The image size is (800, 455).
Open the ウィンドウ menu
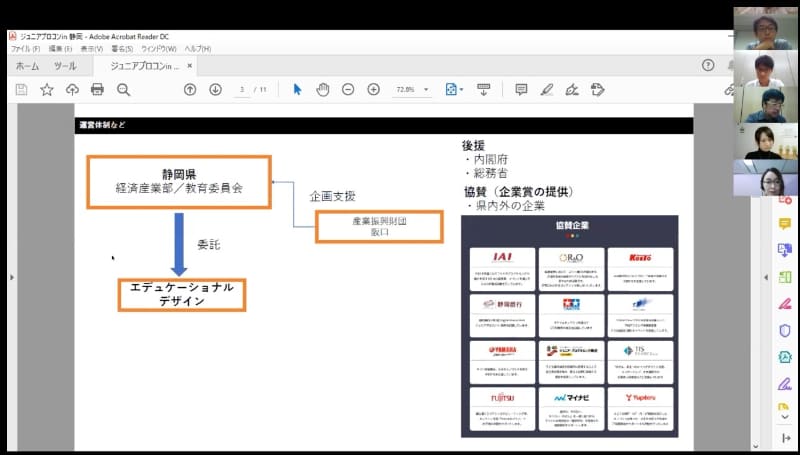(159, 49)
